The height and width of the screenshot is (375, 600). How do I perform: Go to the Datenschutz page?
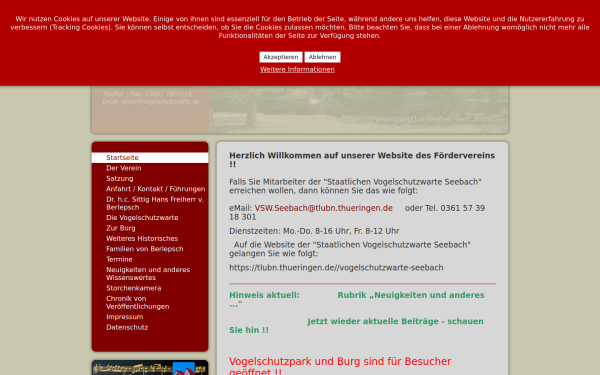tap(127, 327)
